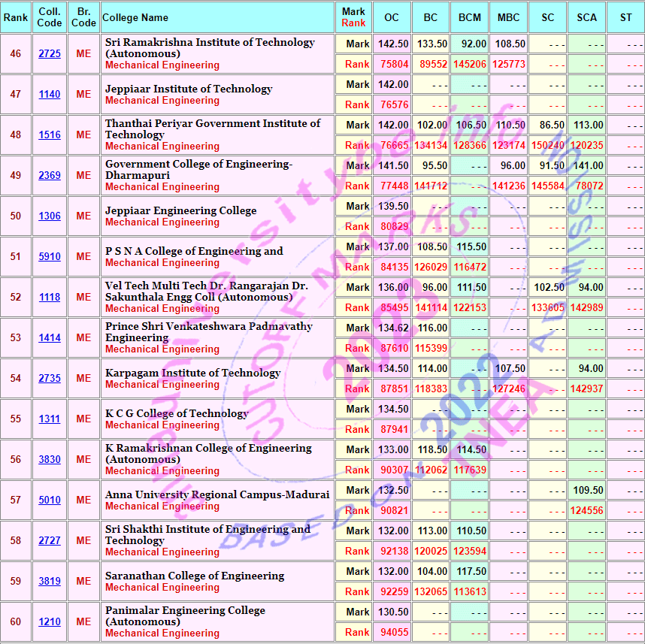Click college code 3830 link
The height and width of the screenshot is (644, 645).
click(50, 460)
